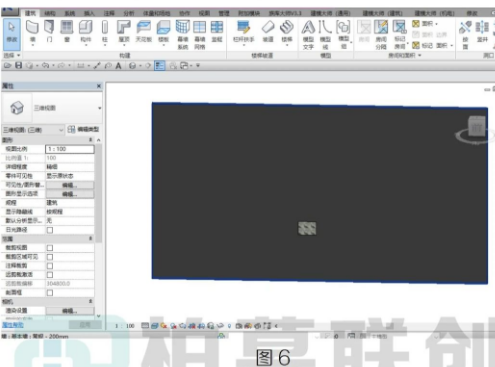Select the Curtain Grid tool
Viewport: 495px width, 367px height.
pos(200,34)
